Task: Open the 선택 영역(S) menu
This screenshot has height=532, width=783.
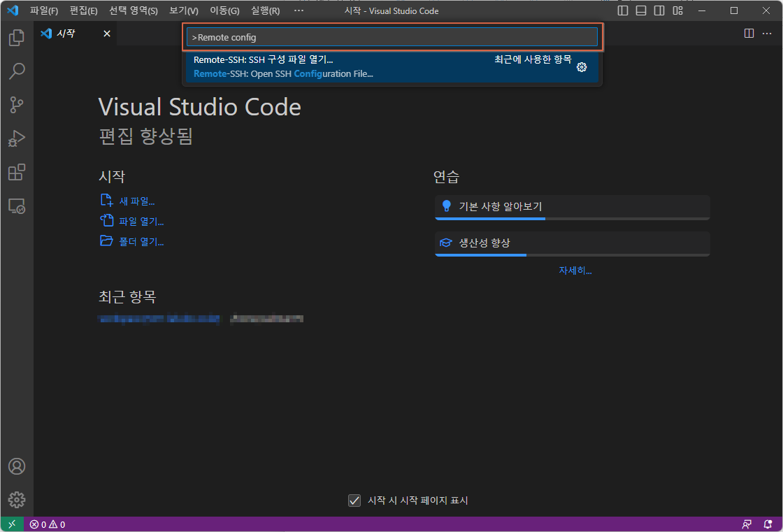Action: click(134, 10)
